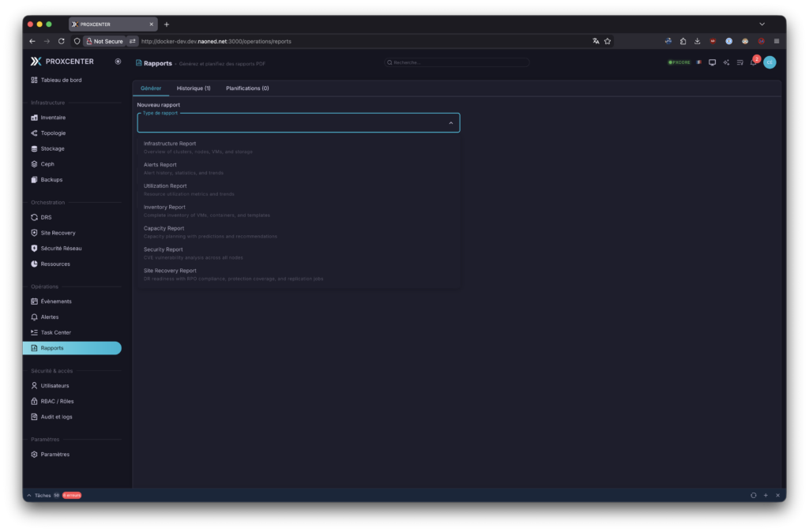Screen dimensions: 809x532
Task: Click the refresh icon in tasks bar
Action: point(753,495)
